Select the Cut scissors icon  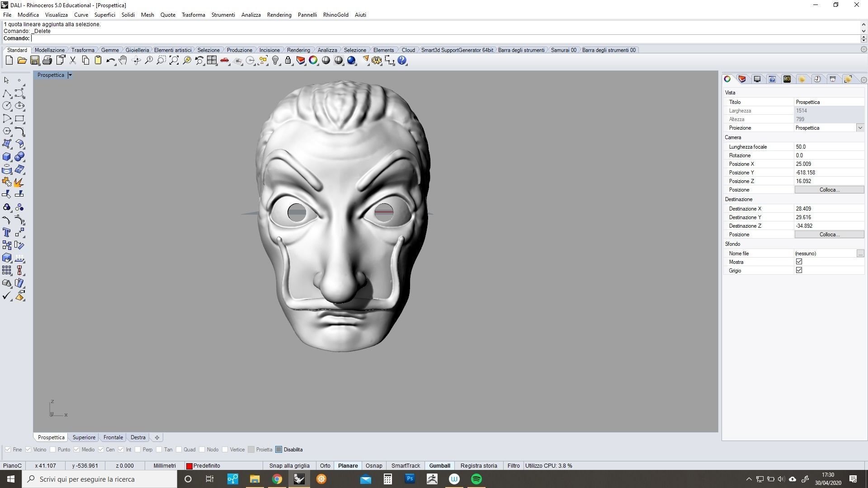[x=72, y=61]
